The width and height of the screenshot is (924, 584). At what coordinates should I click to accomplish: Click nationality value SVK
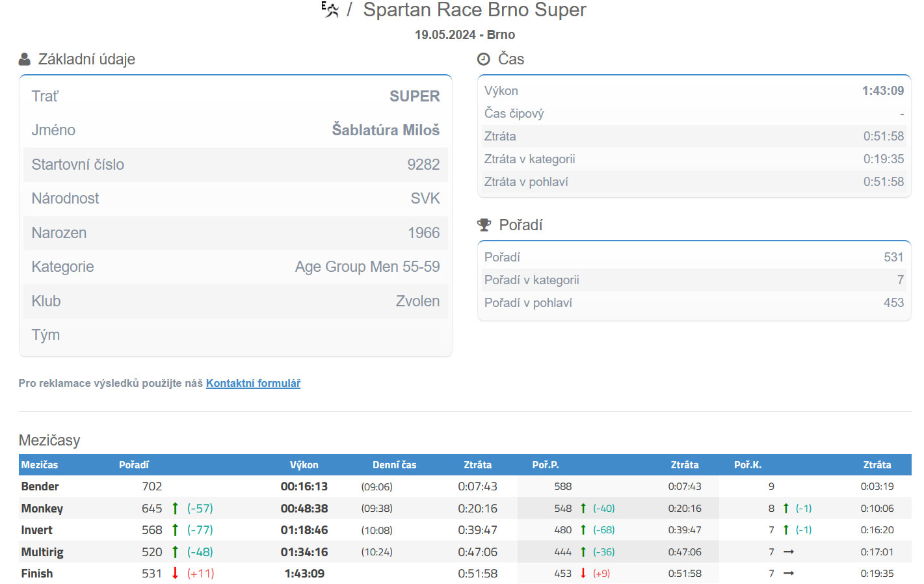[x=425, y=198]
